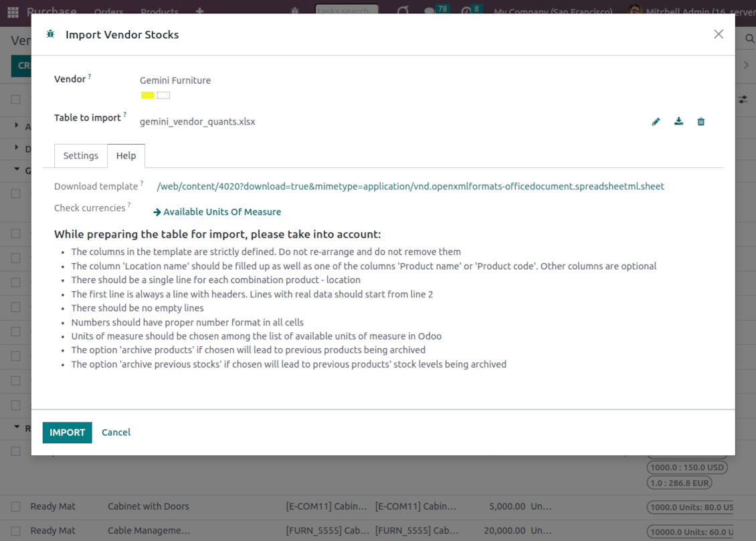Toggle the select-all header checkbox

tap(16, 99)
